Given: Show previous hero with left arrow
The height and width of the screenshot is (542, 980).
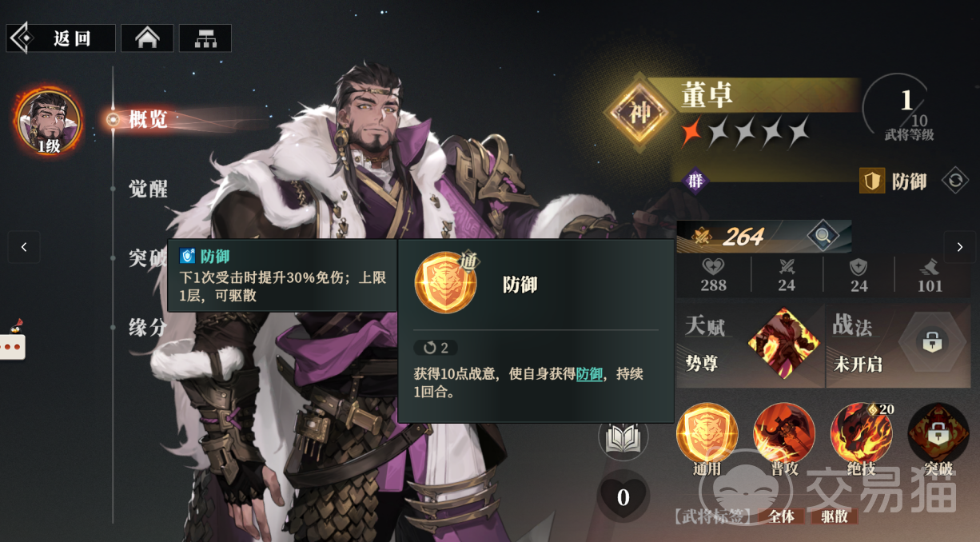Looking at the screenshot, I should [x=24, y=247].
